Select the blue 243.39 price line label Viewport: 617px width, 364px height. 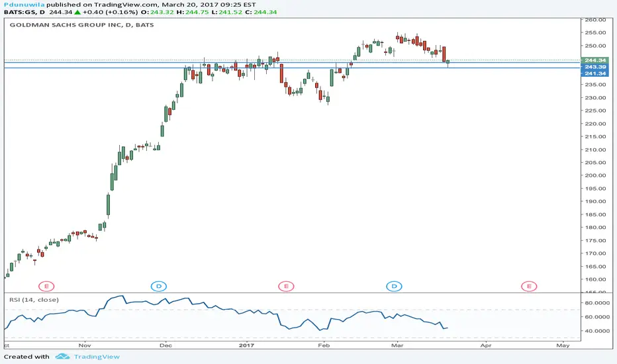click(x=595, y=67)
